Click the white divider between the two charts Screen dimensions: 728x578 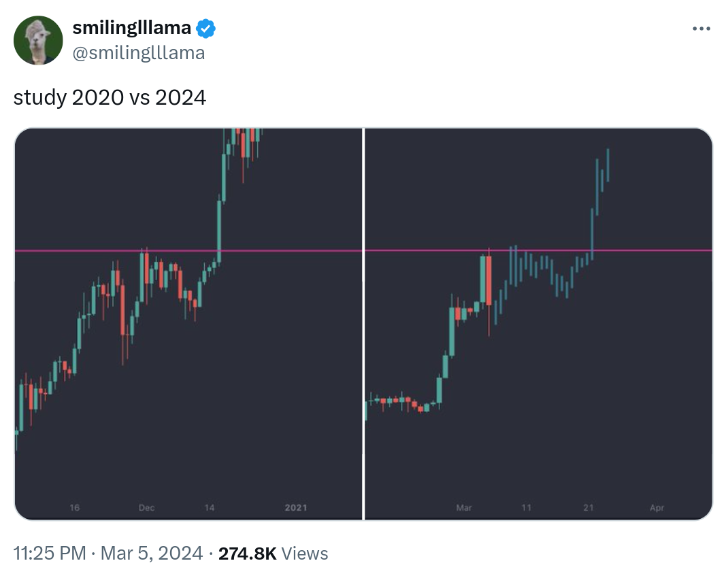click(363, 324)
